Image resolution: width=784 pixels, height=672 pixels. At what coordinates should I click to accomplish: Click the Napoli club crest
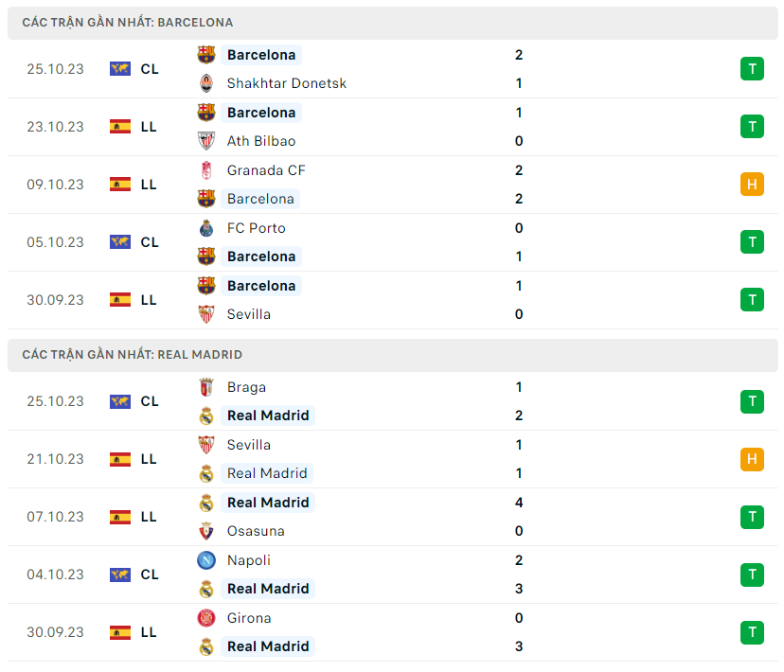point(206,560)
